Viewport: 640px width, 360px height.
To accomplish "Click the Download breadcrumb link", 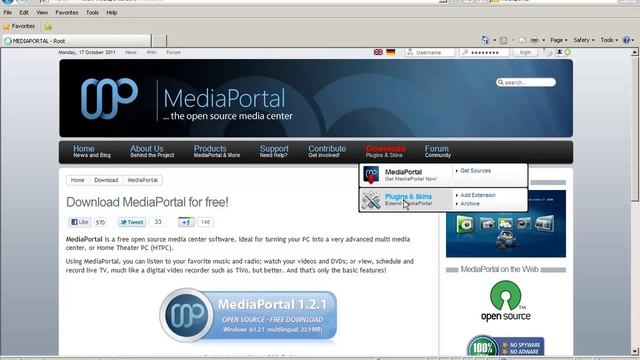I will (x=106, y=180).
